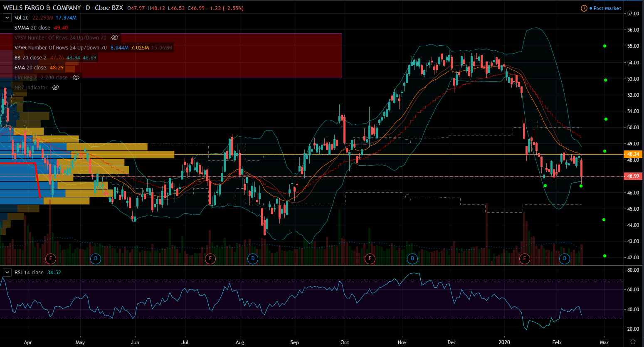Click the dividend marker in May

[96, 258]
